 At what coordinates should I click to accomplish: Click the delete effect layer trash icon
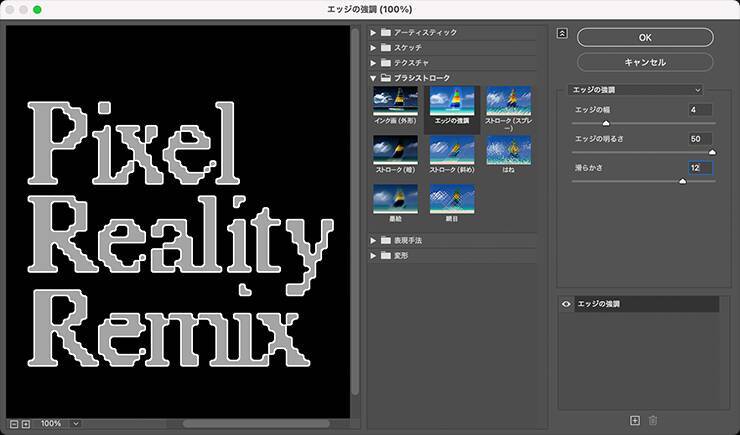tap(653, 421)
